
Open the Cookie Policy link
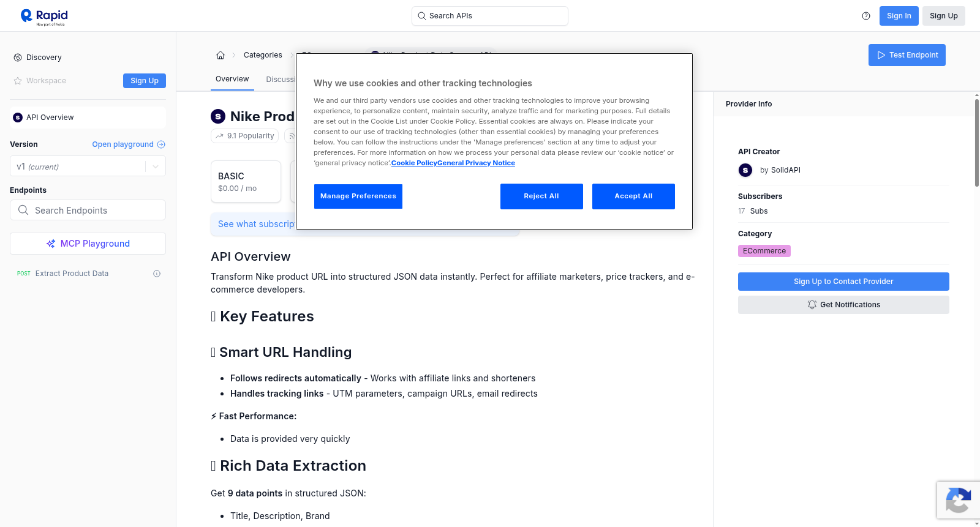click(x=414, y=163)
